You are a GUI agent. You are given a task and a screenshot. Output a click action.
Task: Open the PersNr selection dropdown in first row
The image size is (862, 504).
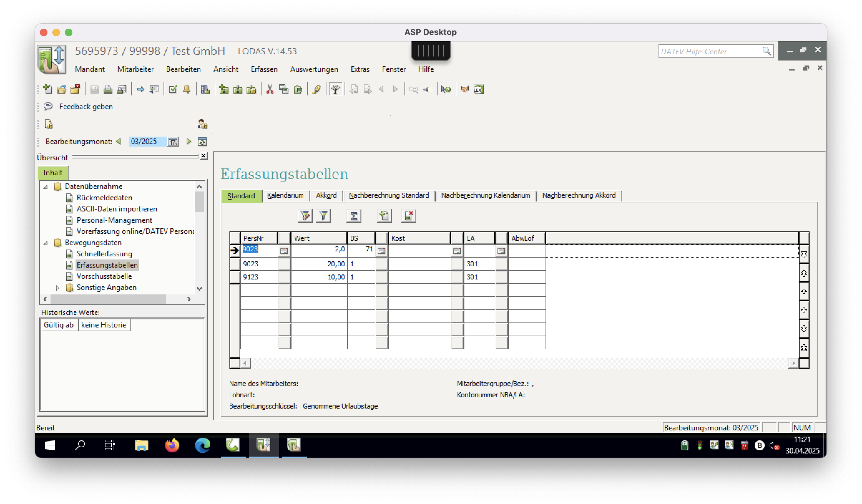coord(284,251)
